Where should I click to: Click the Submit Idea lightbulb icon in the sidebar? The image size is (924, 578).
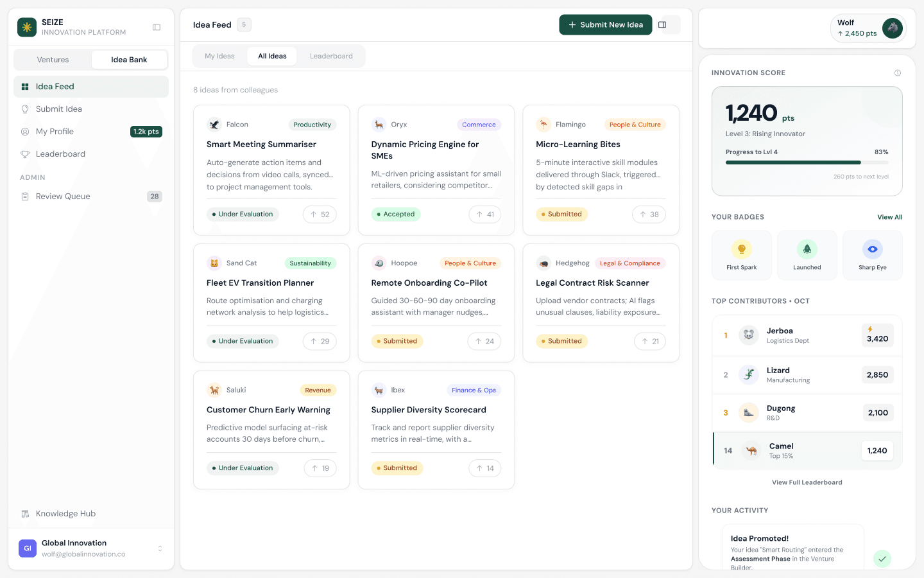coord(25,109)
